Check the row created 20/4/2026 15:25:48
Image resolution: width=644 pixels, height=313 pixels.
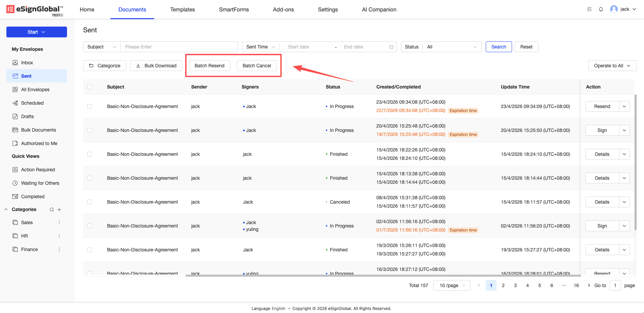(90, 130)
